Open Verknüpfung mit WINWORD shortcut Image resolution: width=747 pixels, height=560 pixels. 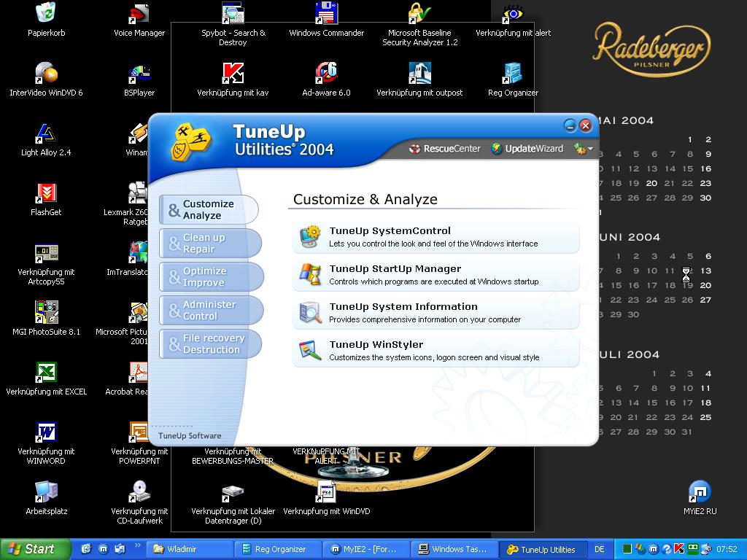click(x=46, y=443)
